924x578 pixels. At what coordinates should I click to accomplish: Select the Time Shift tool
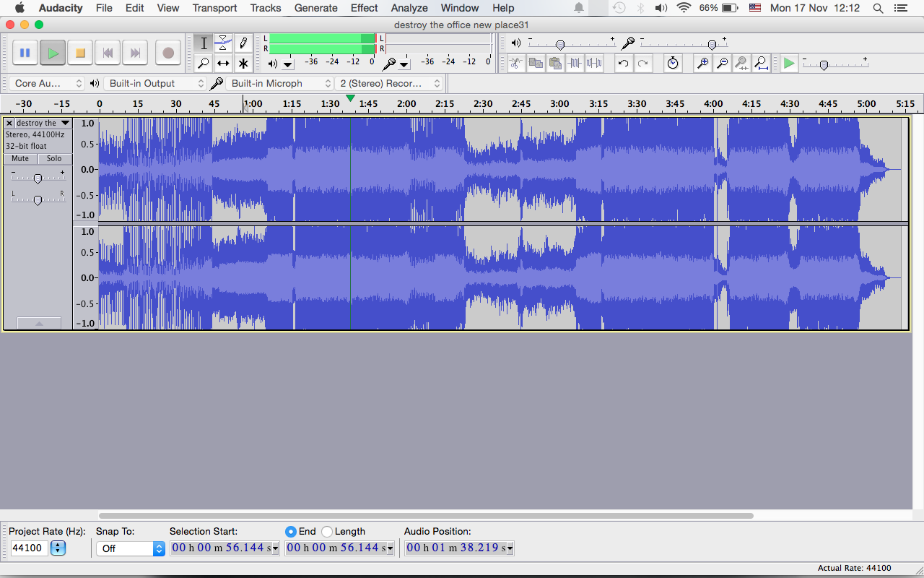tap(224, 64)
